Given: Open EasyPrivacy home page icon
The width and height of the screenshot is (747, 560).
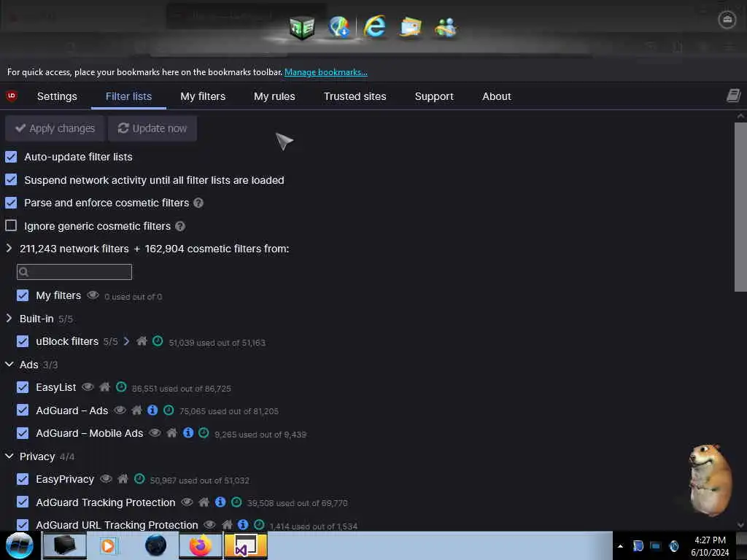Looking at the screenshot, I should [123, 479].
